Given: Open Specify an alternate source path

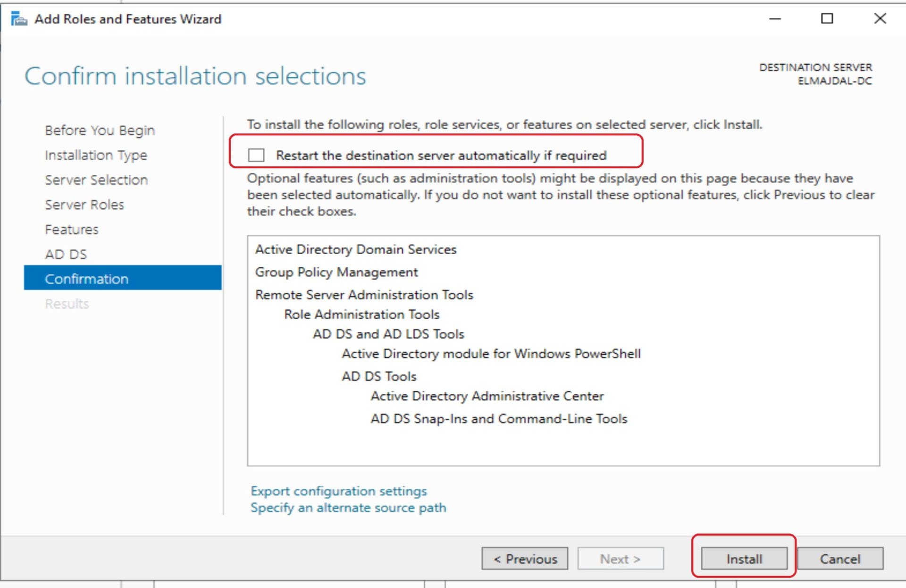Looking at the screenshot, I should [348, 508].
